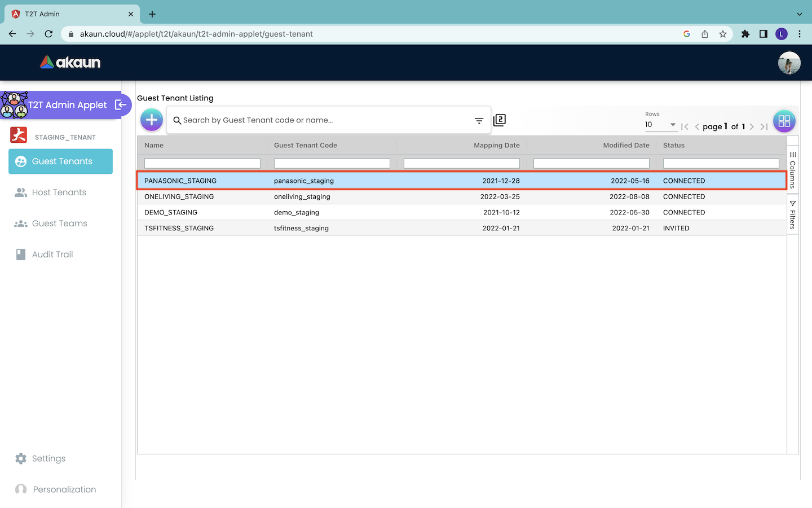Open the Host Tenants menu item
Image resolution: width=812 pixels, height=508 pixels.
tap(59, 192)
